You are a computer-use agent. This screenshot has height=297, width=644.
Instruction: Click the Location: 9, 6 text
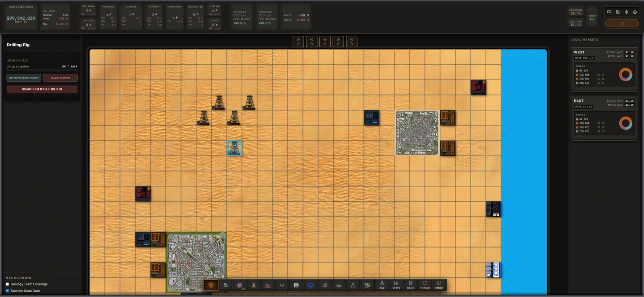(17, 60)
